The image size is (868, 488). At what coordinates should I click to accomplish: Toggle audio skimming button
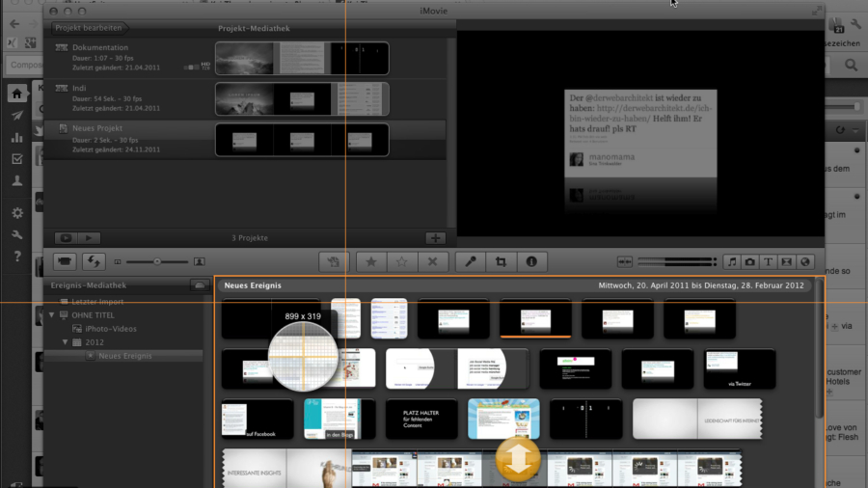(624, 261)
